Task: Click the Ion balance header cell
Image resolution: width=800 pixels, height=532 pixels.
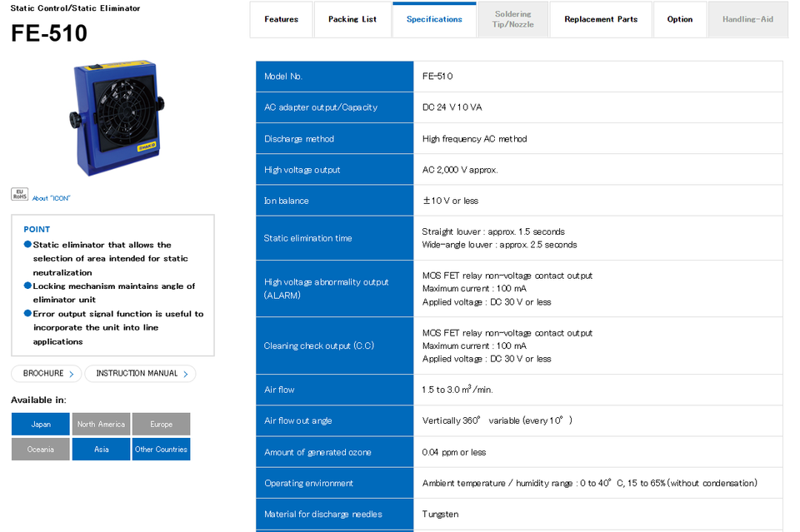Action: point(335,201)
